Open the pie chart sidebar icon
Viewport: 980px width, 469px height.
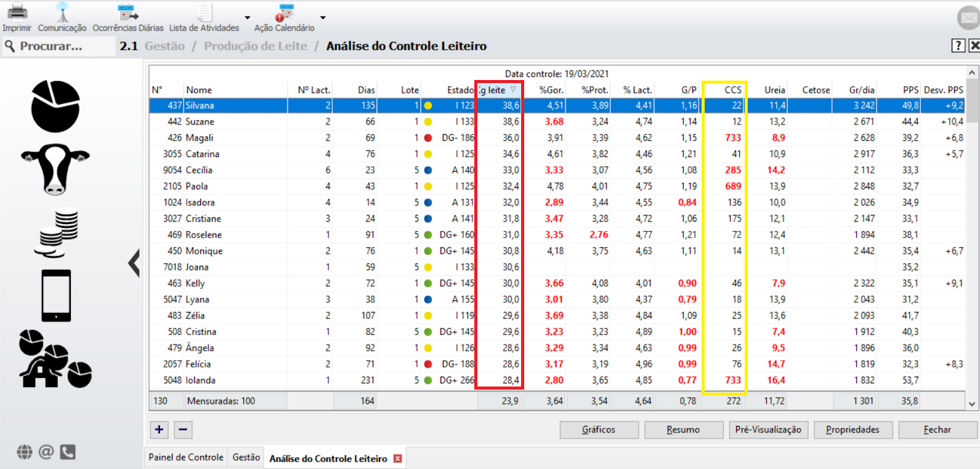55,106
